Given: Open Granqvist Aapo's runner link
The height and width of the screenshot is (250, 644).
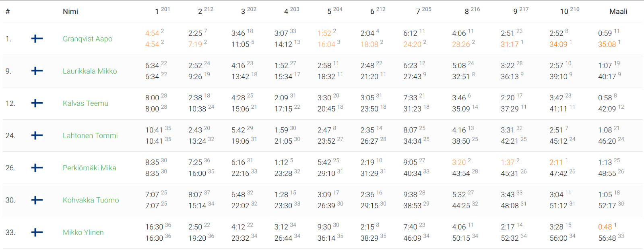Looking at the screenshot, I should point(87,39).
